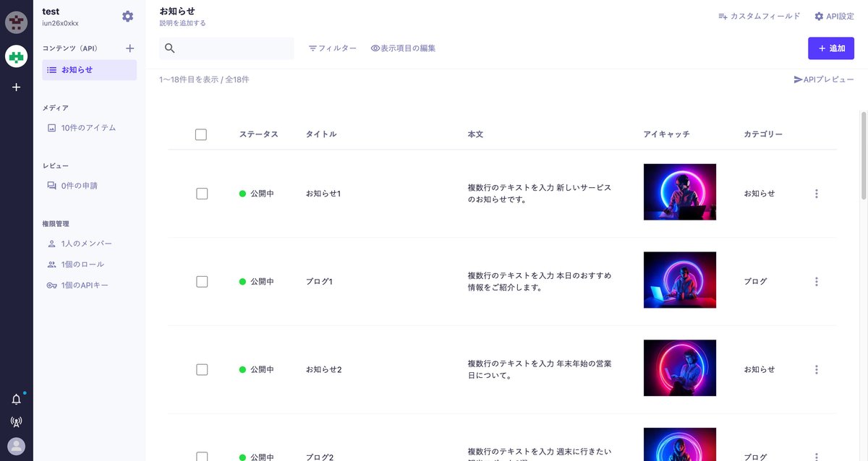
Task: Open the more options menu for お知らせ2
Action: coord(817,369)
